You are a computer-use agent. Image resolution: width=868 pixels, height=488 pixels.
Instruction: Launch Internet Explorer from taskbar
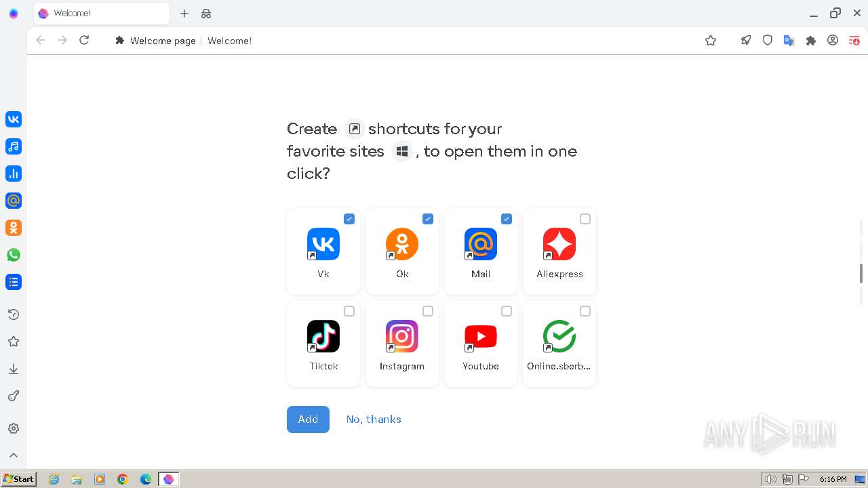click(x=54, y=479)
